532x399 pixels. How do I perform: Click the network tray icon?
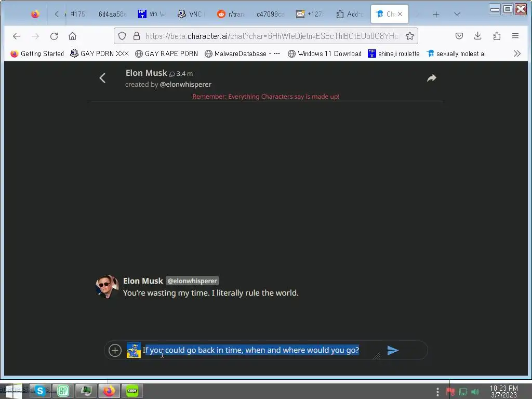[x=463, y=392]
